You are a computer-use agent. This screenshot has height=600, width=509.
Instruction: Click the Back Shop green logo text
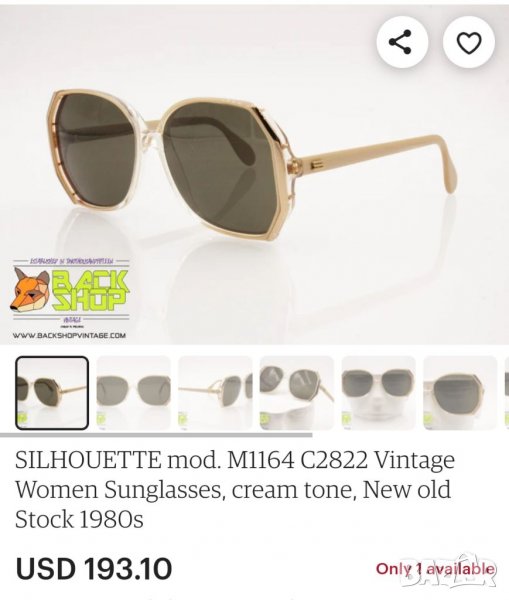point(90,291)
